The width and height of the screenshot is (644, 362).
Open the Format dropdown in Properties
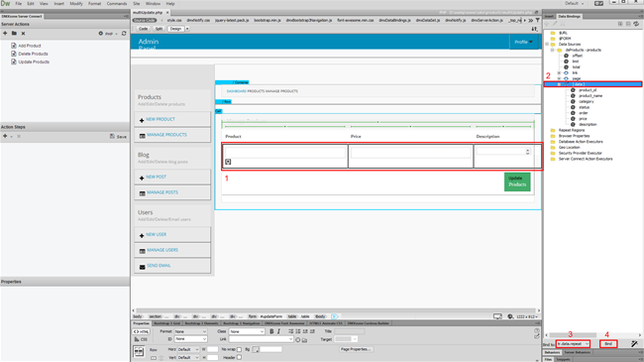click(190, 331)
